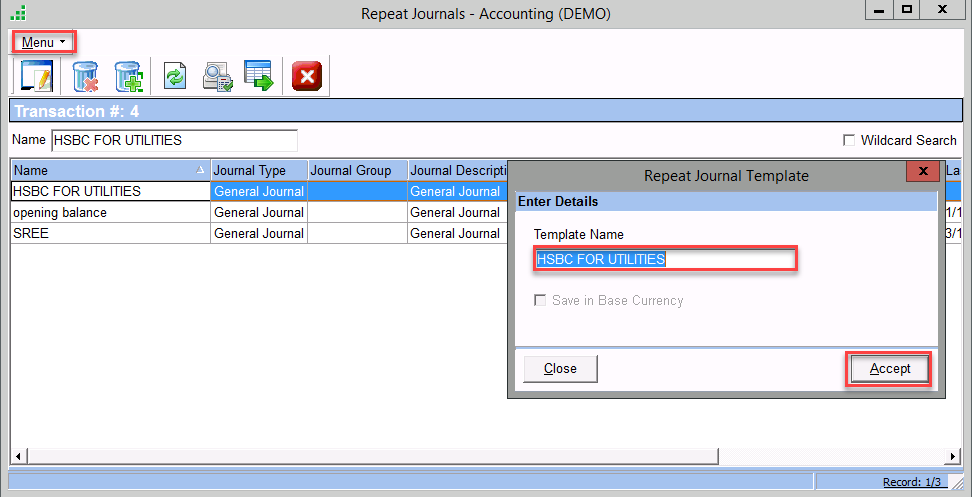Enable the Wildcard Search checkbox
Viewport: 972px width, 497px height.
(850, 141)
